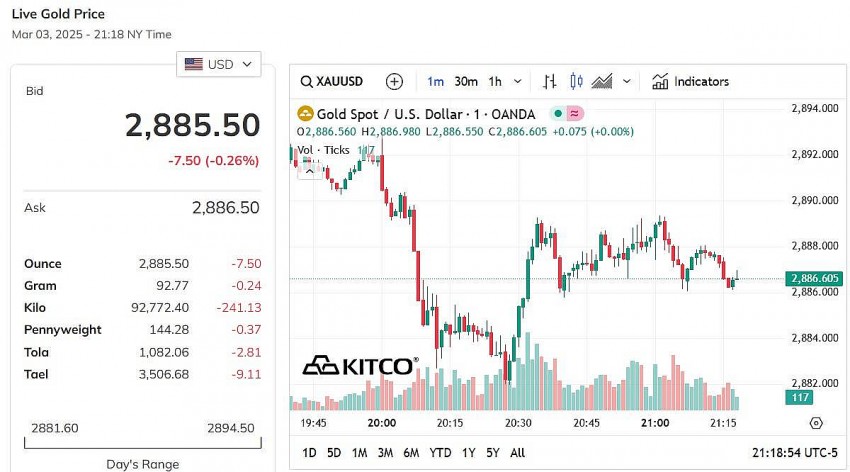
Task: Toggle the green market status dot indicator
Action: 557,114
